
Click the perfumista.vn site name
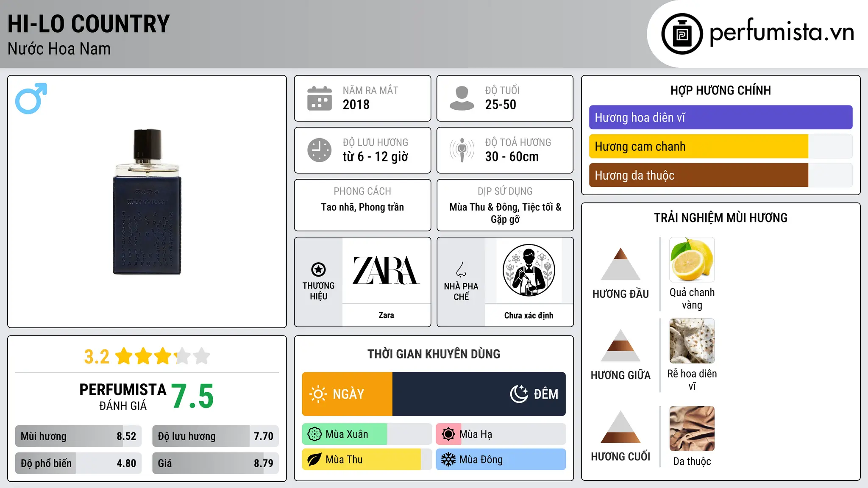pos(782,33)
